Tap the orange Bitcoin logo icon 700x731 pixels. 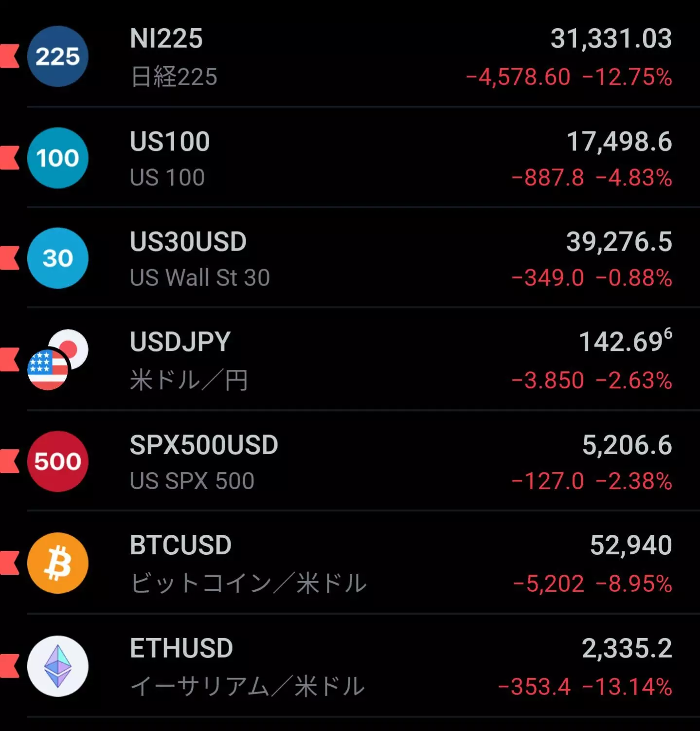click(57, 563)
